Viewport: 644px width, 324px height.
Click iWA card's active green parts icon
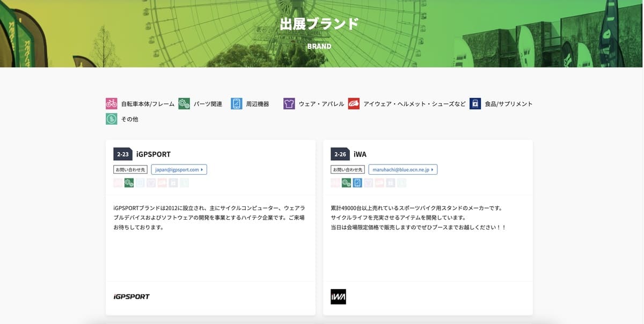(x=346, y=183)
